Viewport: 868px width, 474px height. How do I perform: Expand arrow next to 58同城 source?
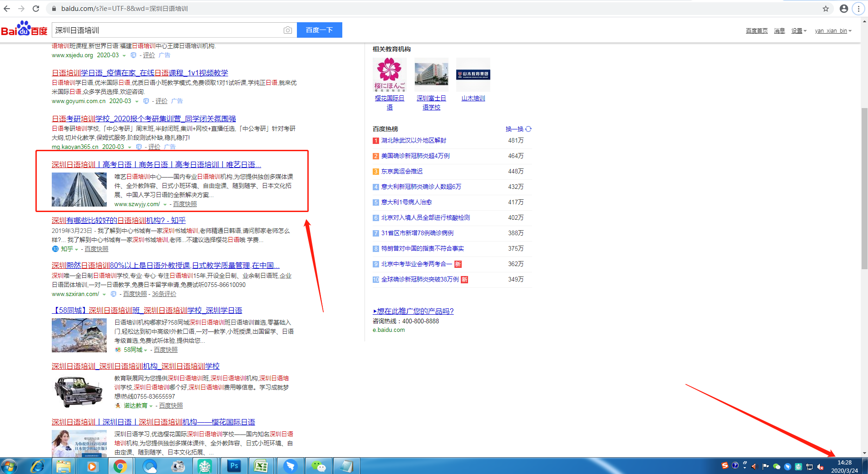coord(145,350)
